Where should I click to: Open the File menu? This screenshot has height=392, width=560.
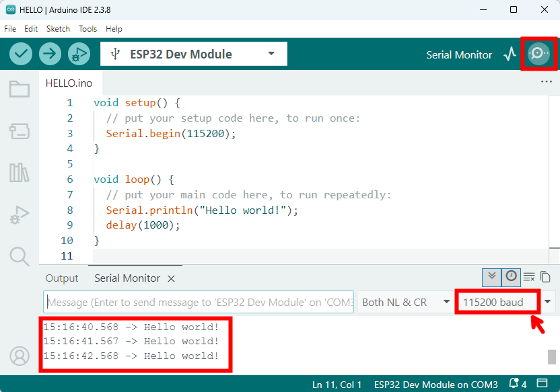pyautogui.click(x=10, y=29)
